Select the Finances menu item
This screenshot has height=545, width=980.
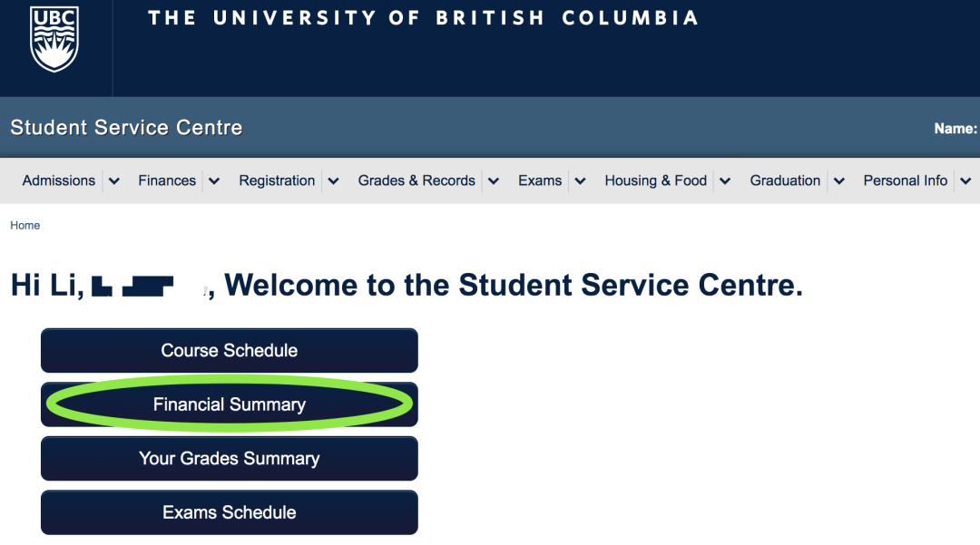[x=167, y=180]
